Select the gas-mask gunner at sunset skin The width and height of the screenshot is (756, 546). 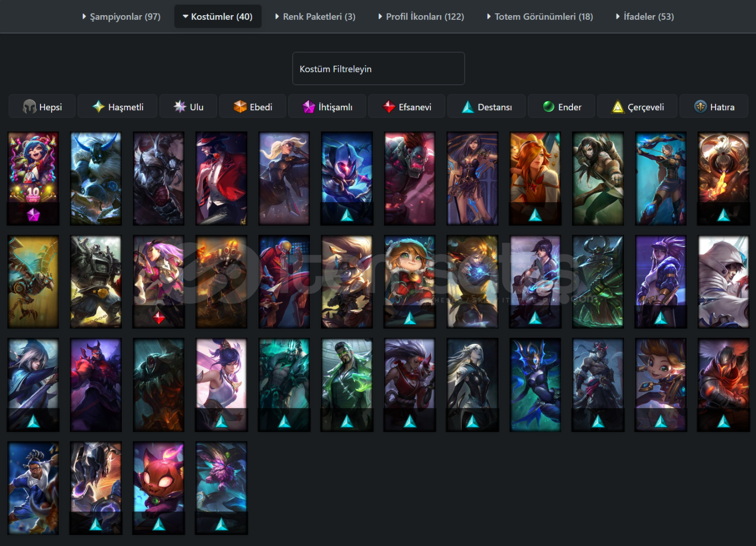[x=221, y=282]
